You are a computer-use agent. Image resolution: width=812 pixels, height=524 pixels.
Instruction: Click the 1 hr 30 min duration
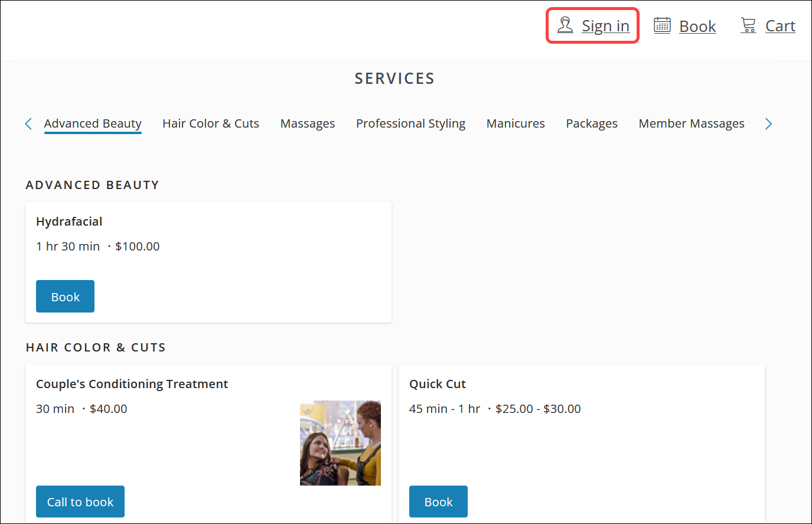[x=68, y=246]
